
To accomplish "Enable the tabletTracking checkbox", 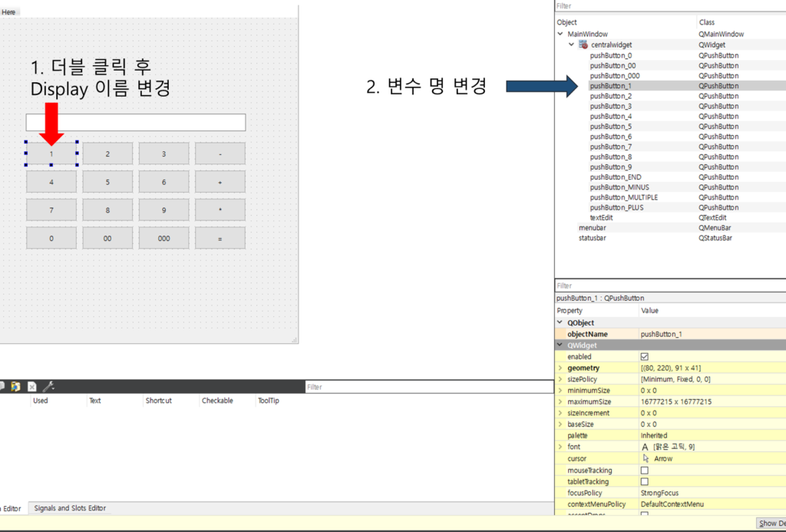I will [645, 481].
